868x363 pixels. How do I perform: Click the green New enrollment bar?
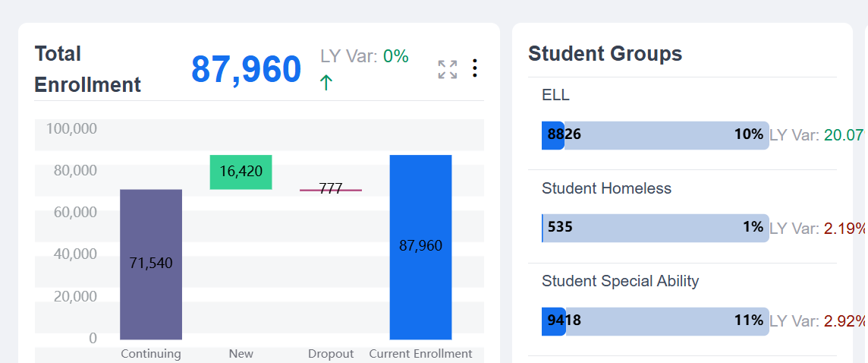(x=241, y=172)
